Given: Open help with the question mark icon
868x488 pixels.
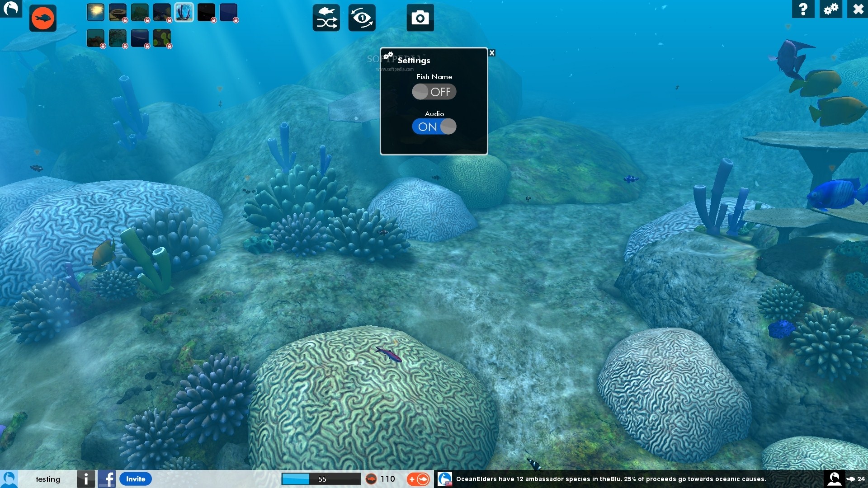Looking at the screenshot, I should tap(803, 9).
